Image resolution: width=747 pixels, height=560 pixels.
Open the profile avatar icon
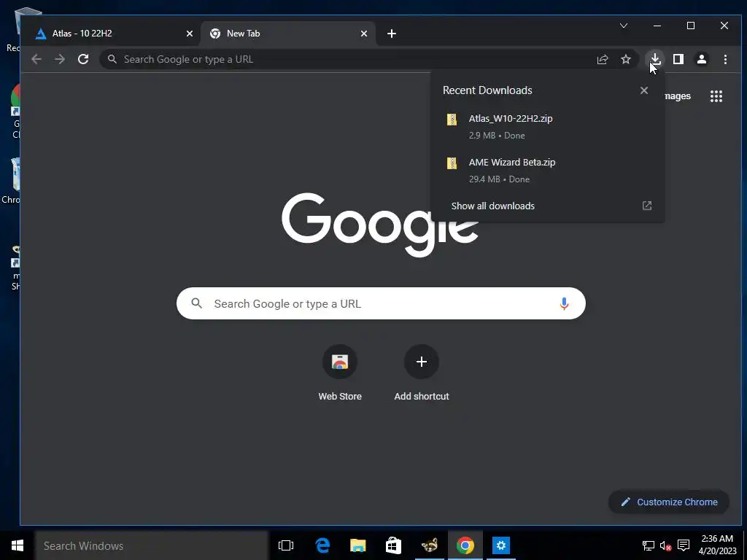[702, 59]
